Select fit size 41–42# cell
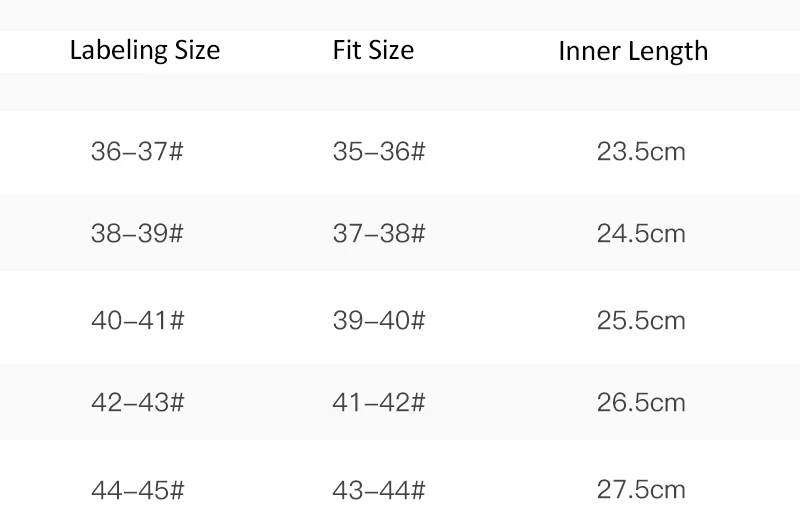The image size is (800, 532). point(379,403)
